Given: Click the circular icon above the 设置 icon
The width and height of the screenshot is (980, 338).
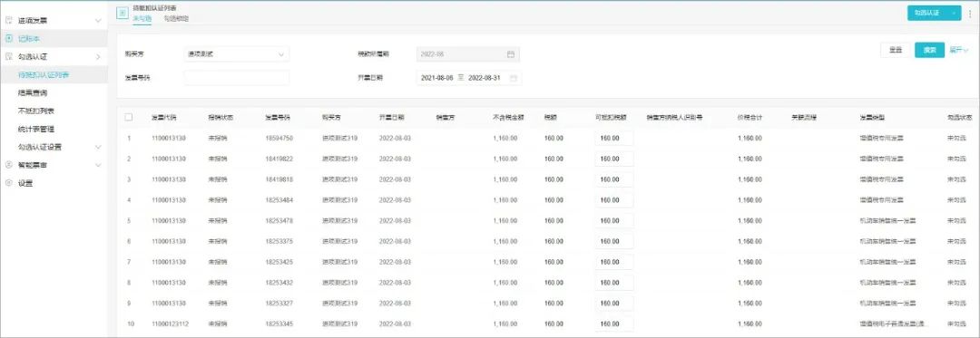Looking at the screenshot, I should tap(9, 165).
